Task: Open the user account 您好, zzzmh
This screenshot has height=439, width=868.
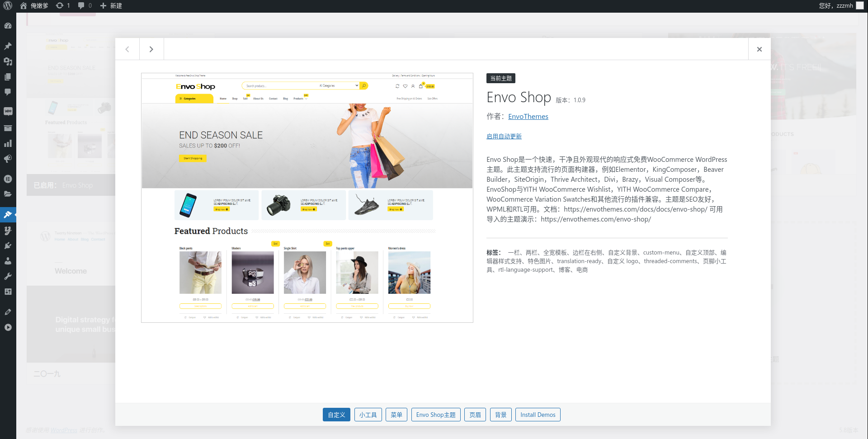Action: pyautogui.click(x=841, y=5)
